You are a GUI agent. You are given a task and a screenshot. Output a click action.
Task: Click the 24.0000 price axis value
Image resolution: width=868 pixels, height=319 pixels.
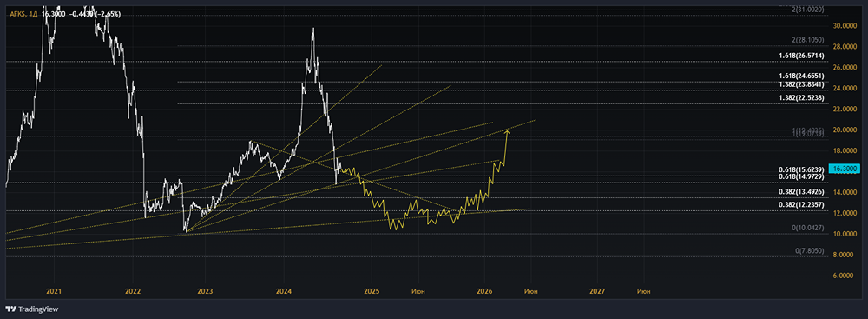tap(845, 89)
